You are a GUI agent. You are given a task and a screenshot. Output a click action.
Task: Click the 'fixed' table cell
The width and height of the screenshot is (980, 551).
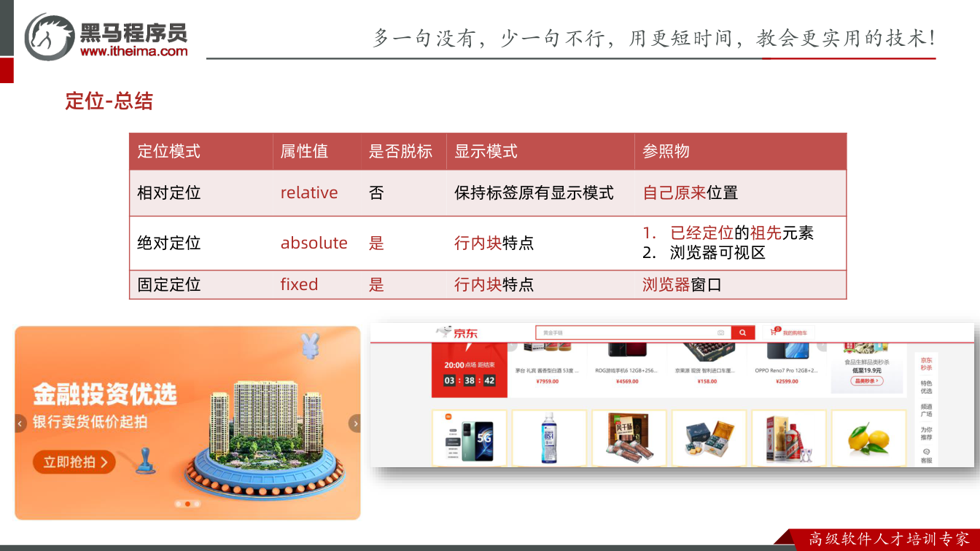[299, 284]
